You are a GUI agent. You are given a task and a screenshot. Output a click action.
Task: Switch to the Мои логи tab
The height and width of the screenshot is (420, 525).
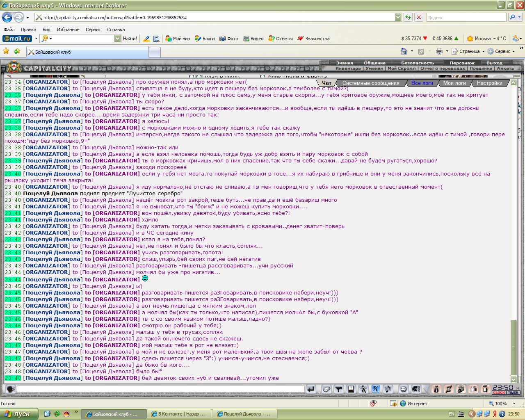454,83
